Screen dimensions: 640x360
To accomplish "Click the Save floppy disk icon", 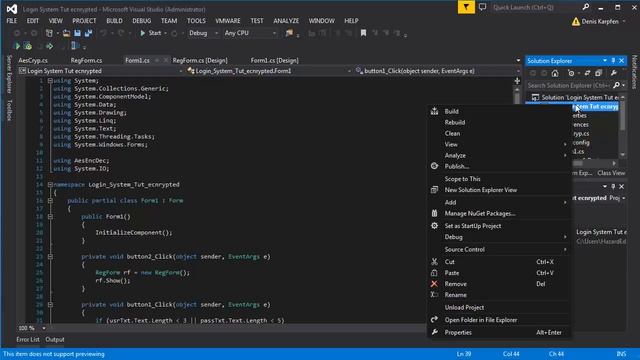I will (77, 33).
